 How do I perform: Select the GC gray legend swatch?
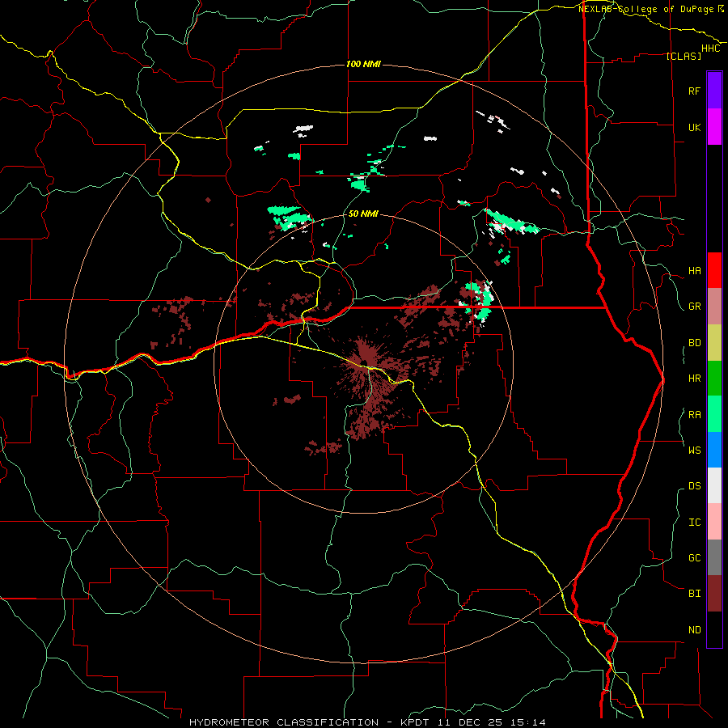(x=714, y=557)
